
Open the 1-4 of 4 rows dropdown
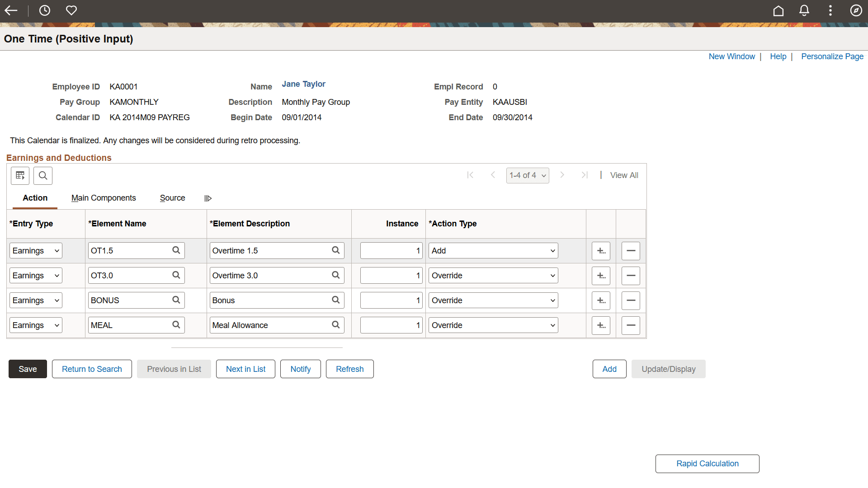click(x=527, y=175)
